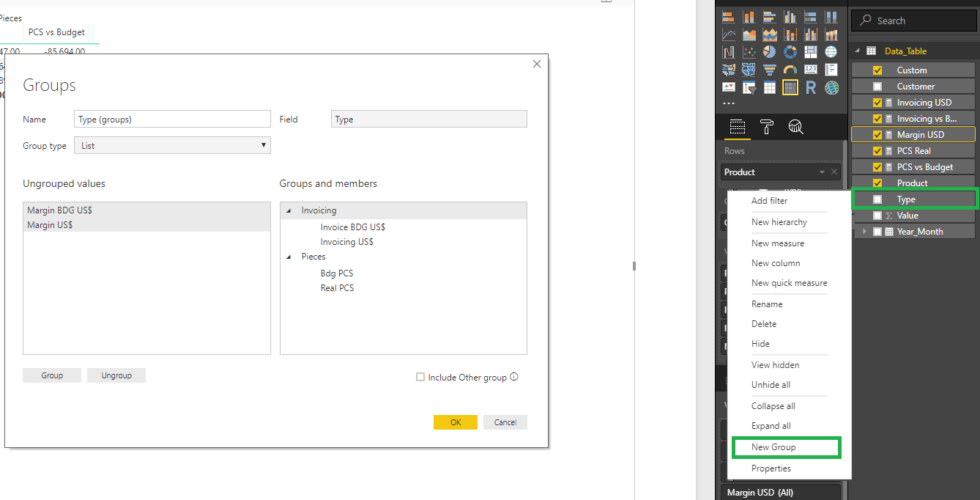Select the Stacked bar chart visual
The image size is (980, 500).
point(729,17)
